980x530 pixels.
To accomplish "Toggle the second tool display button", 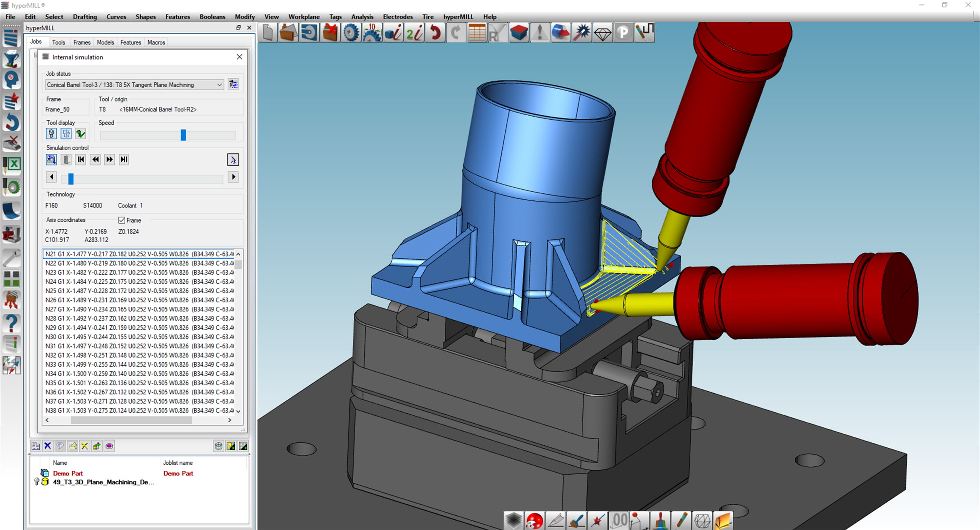I will pos(66,134).
